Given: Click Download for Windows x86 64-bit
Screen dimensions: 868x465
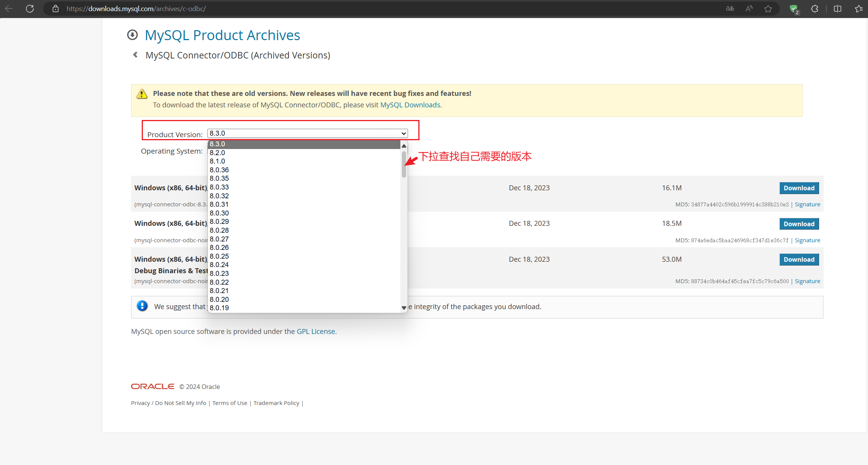Looking at the screenshot, I should coord(799,188).
